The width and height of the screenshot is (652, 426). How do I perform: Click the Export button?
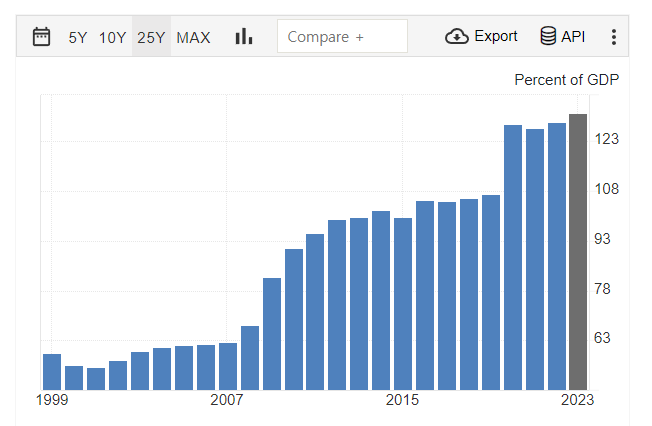tap(481, 36)
